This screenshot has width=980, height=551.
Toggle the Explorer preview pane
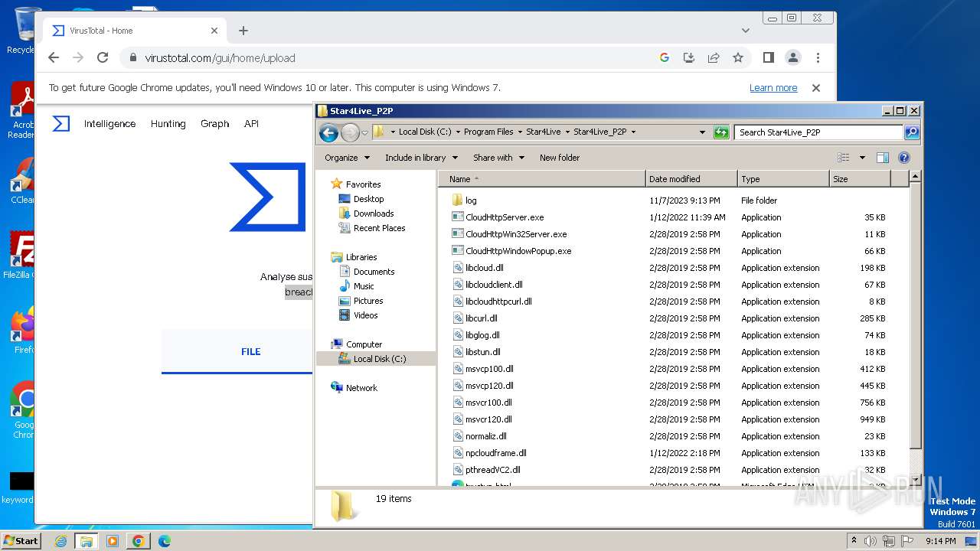tap(882, 158)
